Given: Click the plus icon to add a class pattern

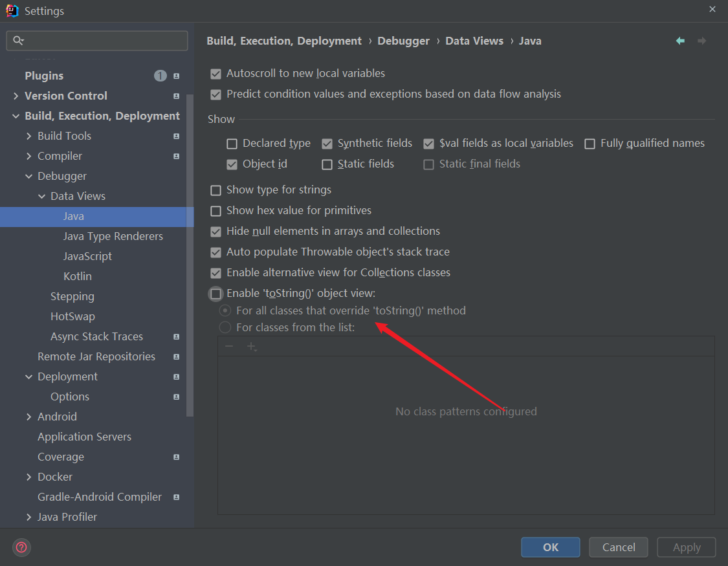Looking at the screenshot, I should pyautogui.click(x=252, y=346).
